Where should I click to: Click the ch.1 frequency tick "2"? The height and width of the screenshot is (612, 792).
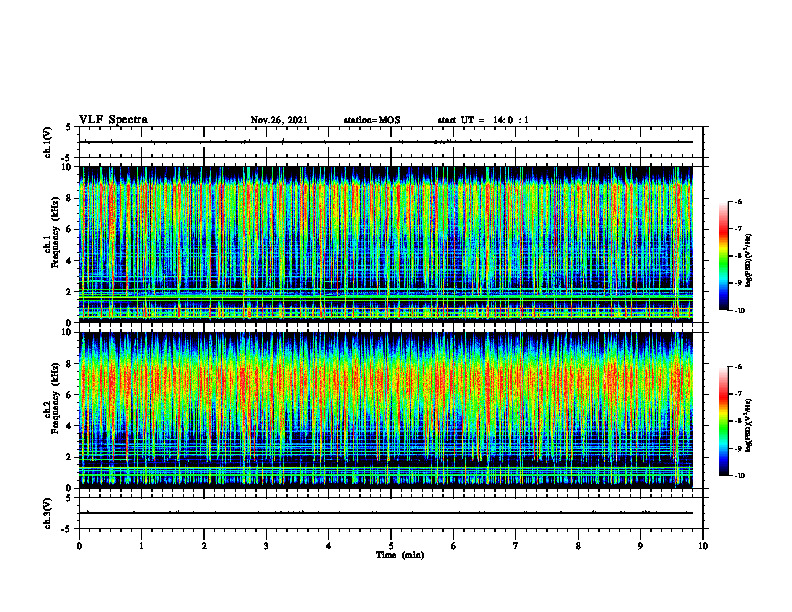point(69,292)
